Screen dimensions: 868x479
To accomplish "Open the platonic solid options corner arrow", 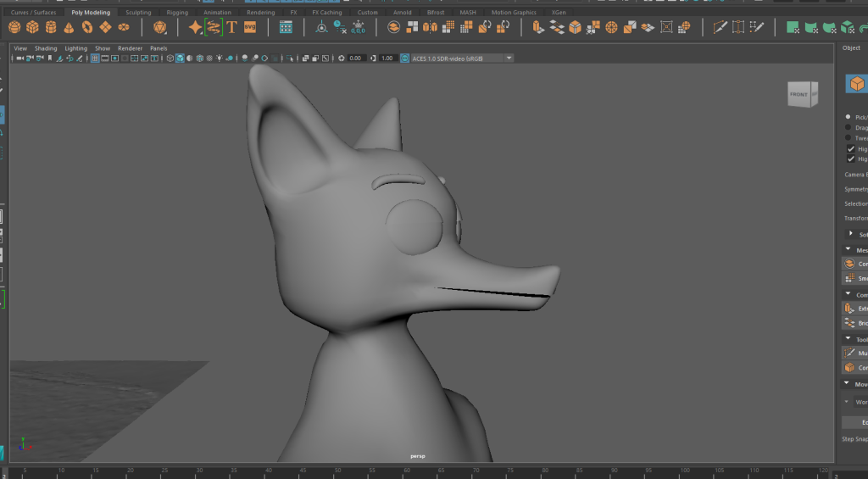I will 165,33.
